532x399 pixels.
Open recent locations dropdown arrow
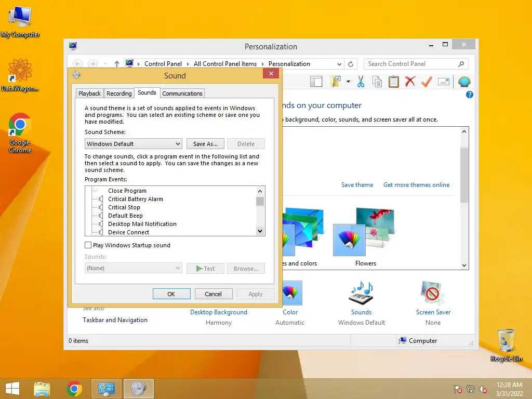pyautogui.click(x=105, y=64)
